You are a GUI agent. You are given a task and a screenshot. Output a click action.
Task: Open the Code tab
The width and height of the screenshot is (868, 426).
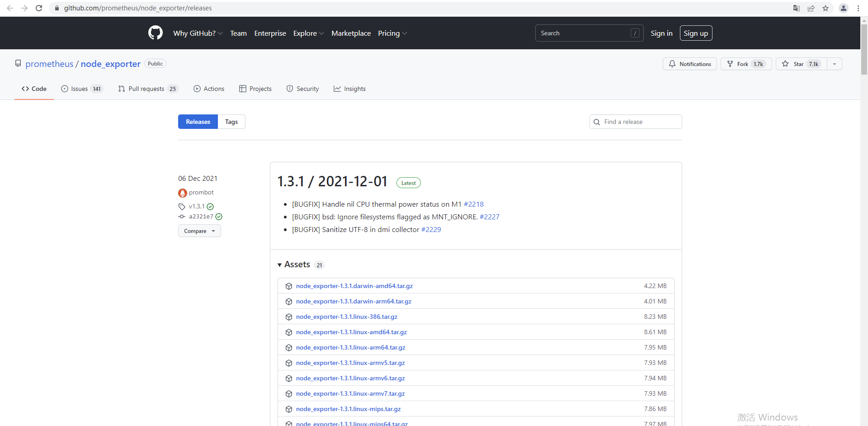pos(34,89)
